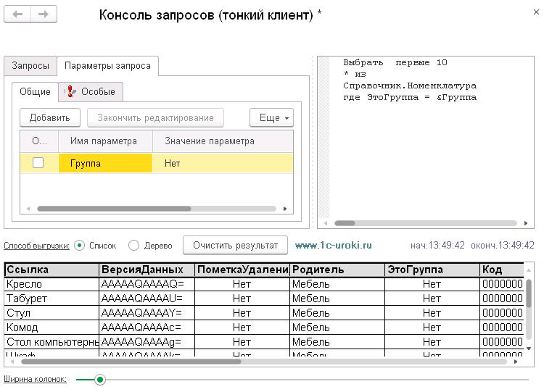Open the www.1c-uroki.ru link
Image resolution: width=544 pixels, height=392 pixels.
point(334,246)
